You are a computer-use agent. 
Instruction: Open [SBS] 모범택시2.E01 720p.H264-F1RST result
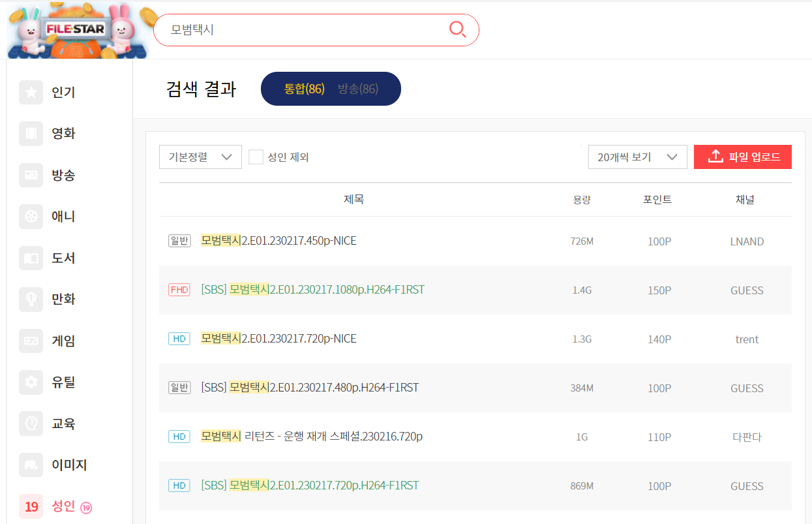point(310,485)
